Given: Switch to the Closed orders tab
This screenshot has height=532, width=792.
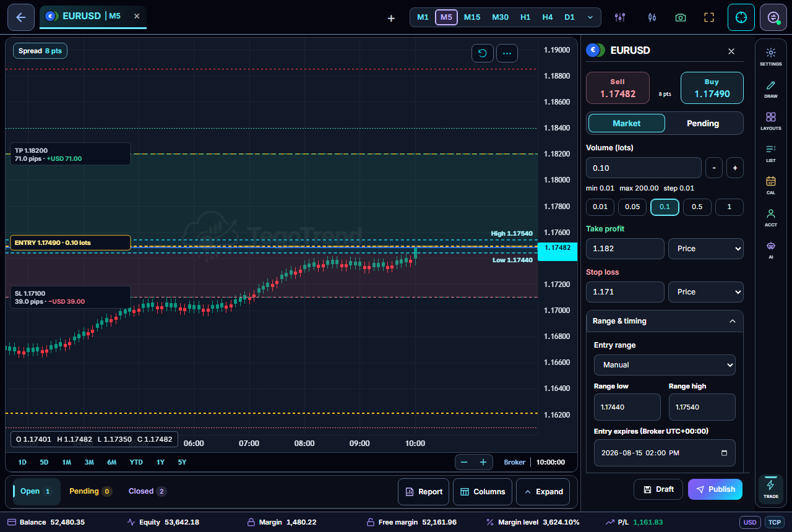Looking at the screenshot, I should click(147, 491).
